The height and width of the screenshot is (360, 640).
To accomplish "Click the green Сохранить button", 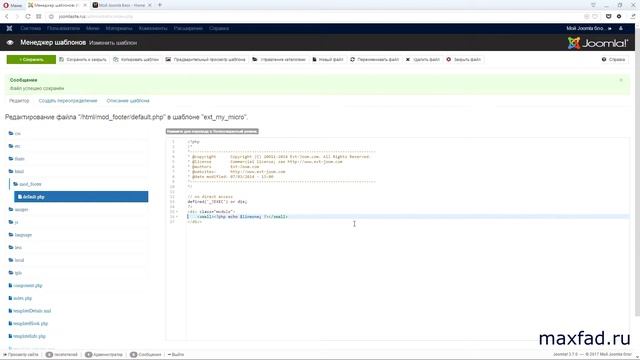I will click(x=31, y=60).
